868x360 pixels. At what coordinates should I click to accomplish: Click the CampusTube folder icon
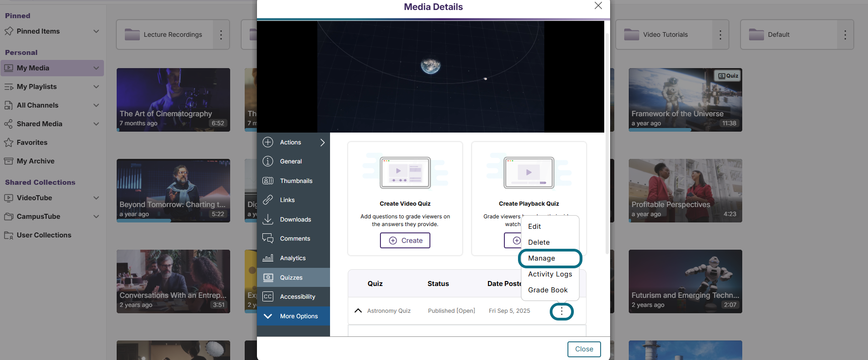(9, 217)
